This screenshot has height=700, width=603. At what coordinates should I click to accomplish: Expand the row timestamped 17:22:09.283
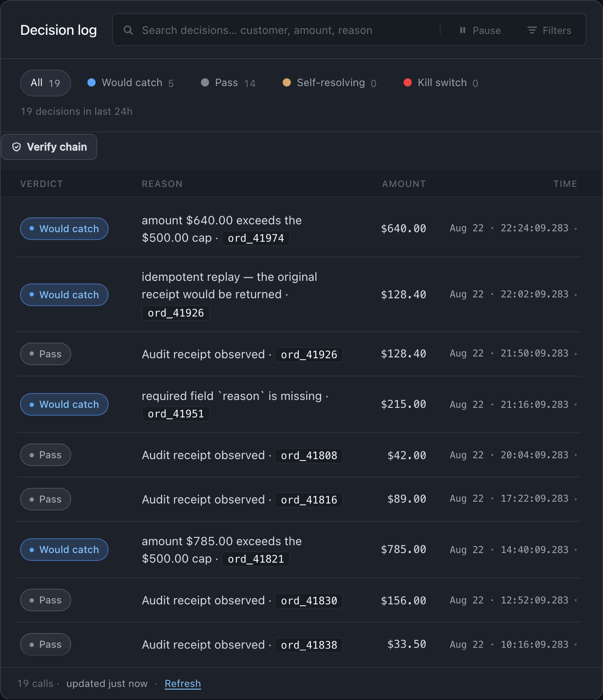576,499
